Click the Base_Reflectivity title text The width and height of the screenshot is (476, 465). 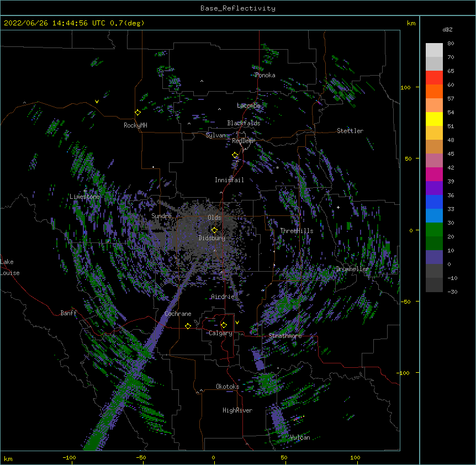[238, 8]
